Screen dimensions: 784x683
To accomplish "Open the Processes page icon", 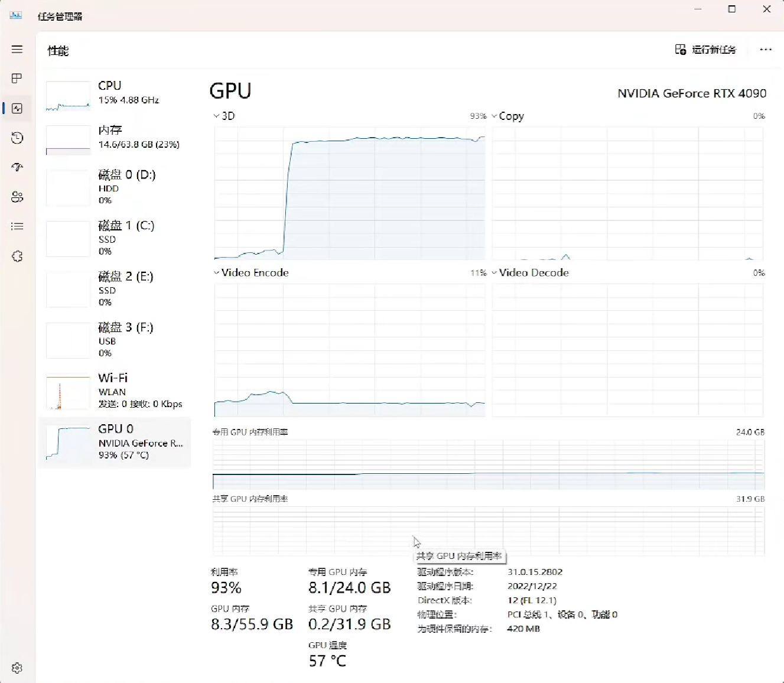I will point(17,79).
